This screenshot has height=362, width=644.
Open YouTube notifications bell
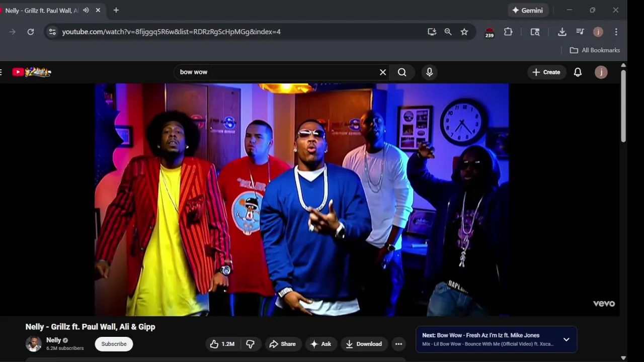[578, 72]
